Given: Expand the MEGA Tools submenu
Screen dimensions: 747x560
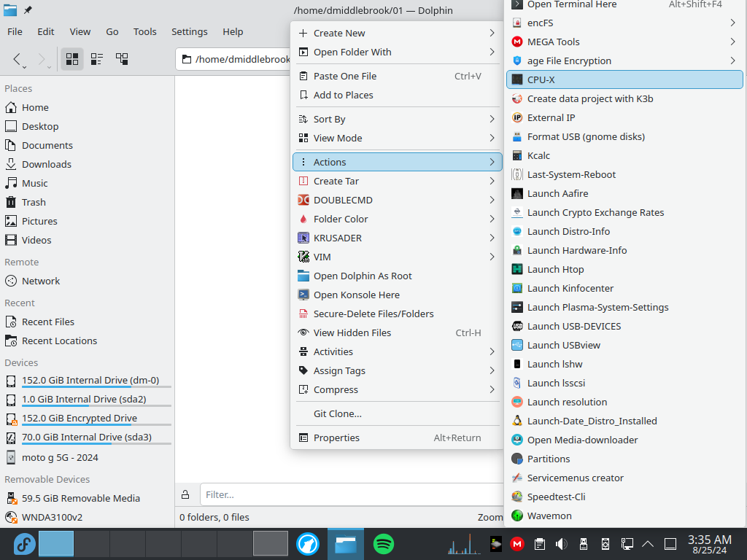Looking at the screenshot, I should [x=624, y=42].
